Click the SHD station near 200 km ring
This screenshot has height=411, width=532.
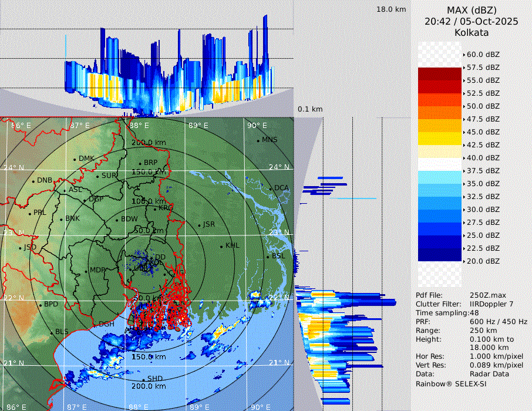[143, 379]
